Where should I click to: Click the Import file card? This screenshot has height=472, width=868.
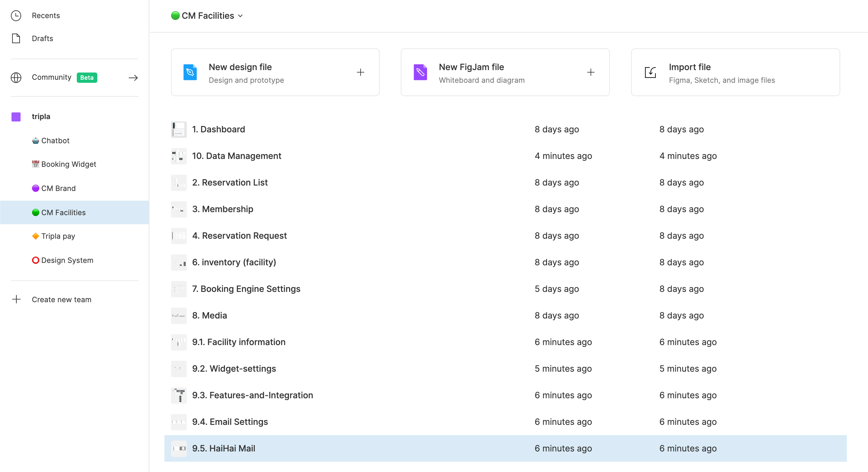735,72
